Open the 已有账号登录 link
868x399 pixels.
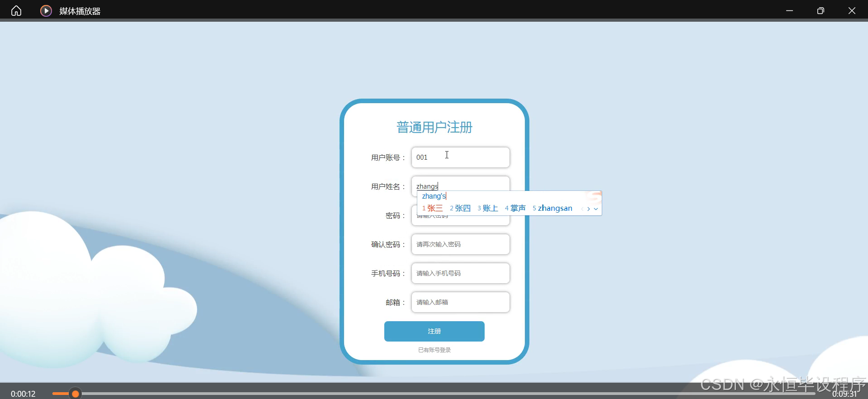point(434,350)
